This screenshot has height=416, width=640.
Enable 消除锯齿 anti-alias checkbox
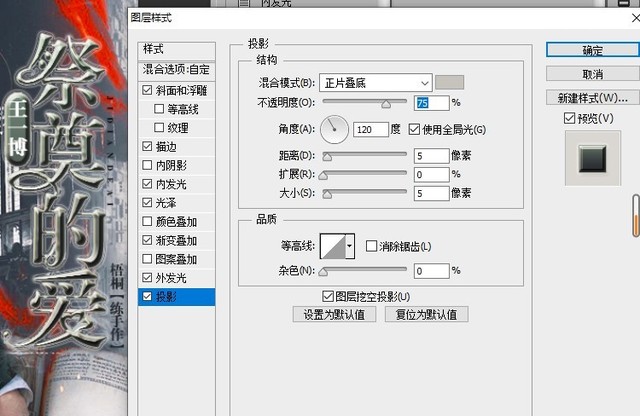(x=372, y=246)
